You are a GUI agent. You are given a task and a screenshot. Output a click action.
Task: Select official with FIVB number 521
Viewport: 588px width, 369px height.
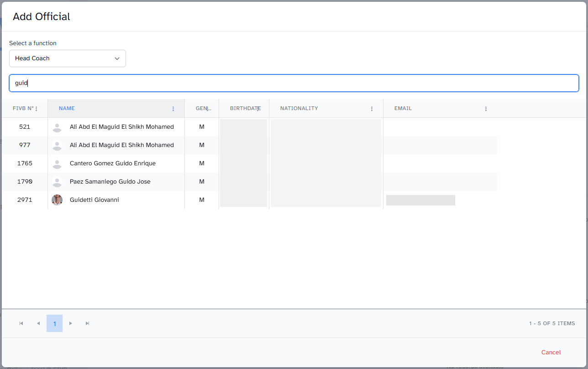tap(25, 127)
